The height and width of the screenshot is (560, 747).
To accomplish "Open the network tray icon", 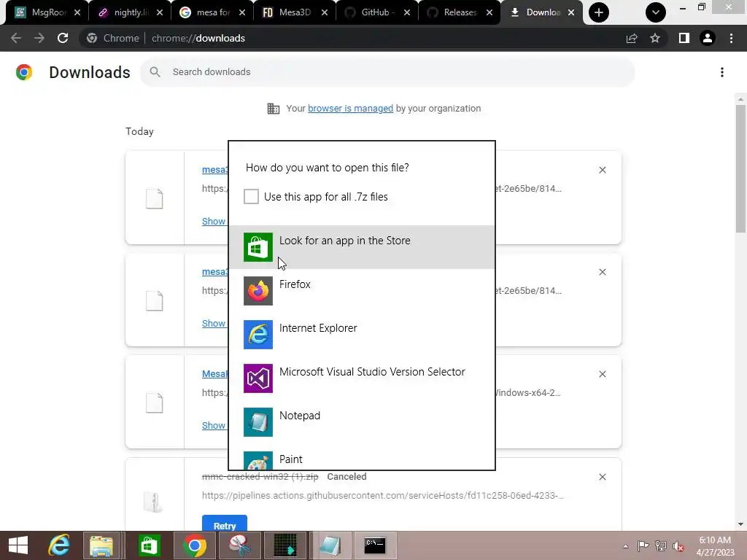I will coord(661,546).
